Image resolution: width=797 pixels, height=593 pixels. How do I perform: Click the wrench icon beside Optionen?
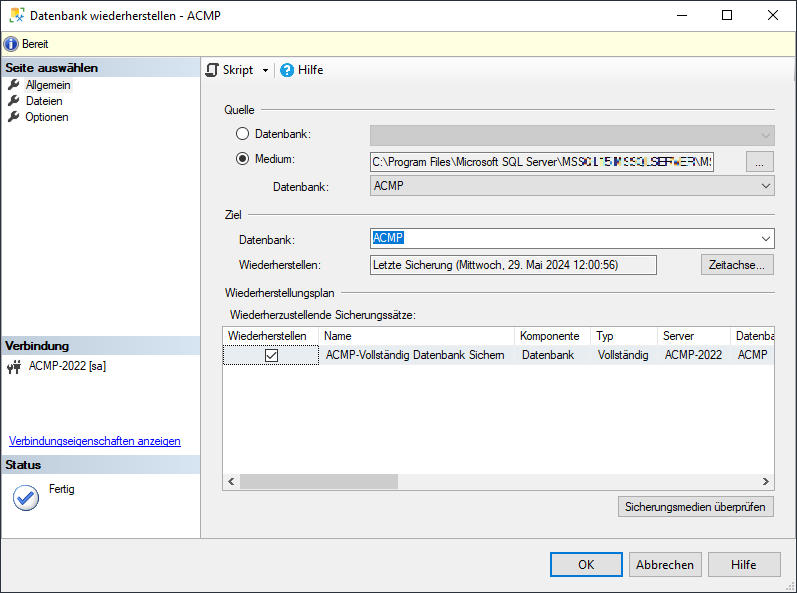tap(14, 117)
